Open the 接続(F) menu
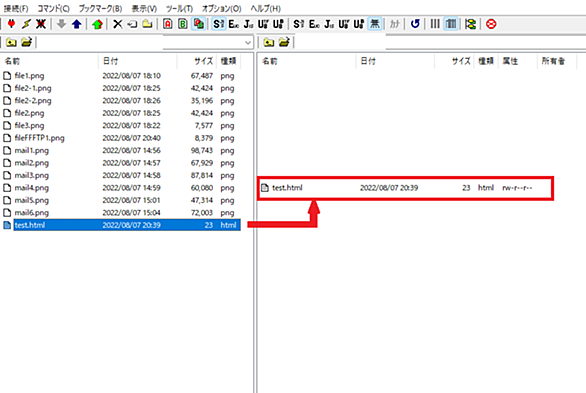586x393 pixels. coord(16,8)
